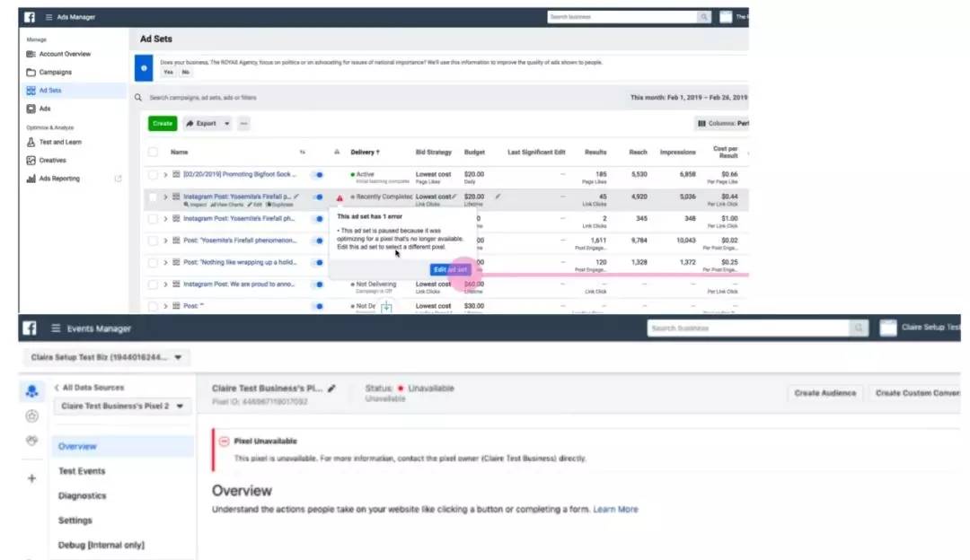This screenshot has height=560, width=970.
Task: Click View Charts under the highlighted ad set
Action: (x=227, y=205)
